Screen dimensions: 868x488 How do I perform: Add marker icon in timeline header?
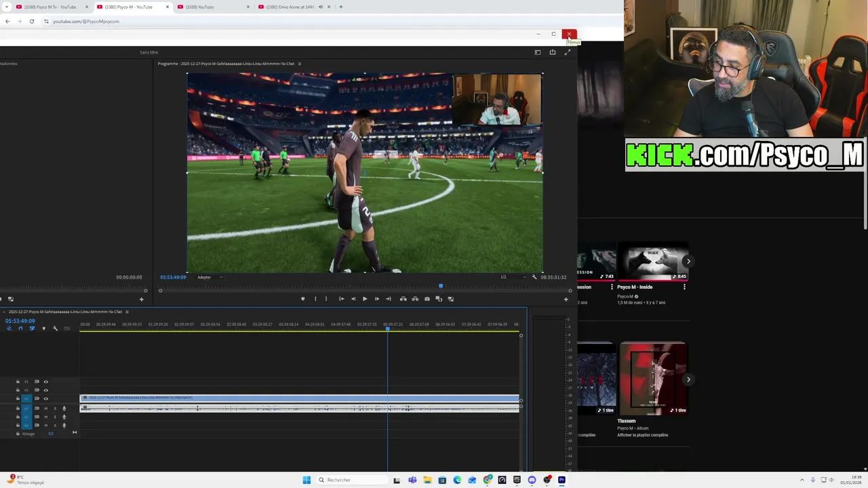tap(43, 329)
